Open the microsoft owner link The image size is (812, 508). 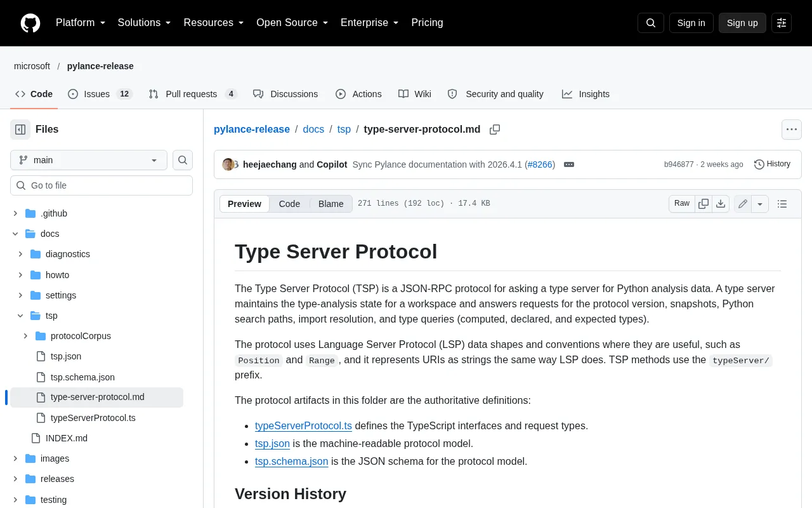click(x=32, y=66)
